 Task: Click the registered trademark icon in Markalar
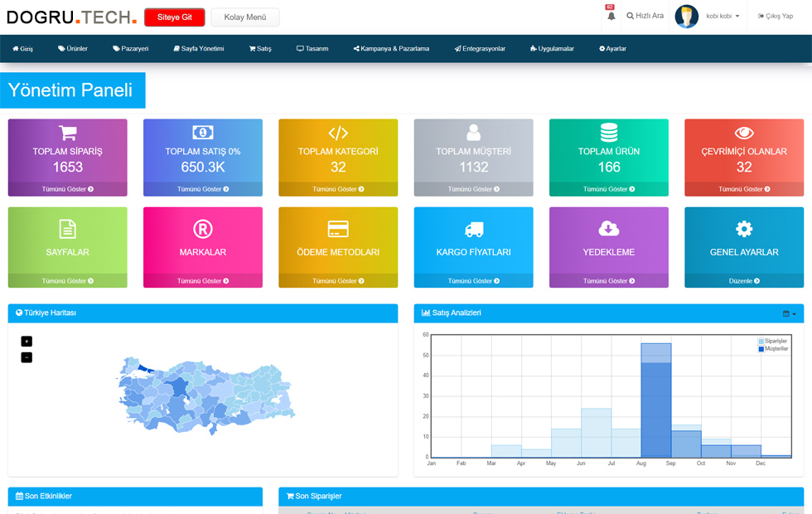coord(203,229)
